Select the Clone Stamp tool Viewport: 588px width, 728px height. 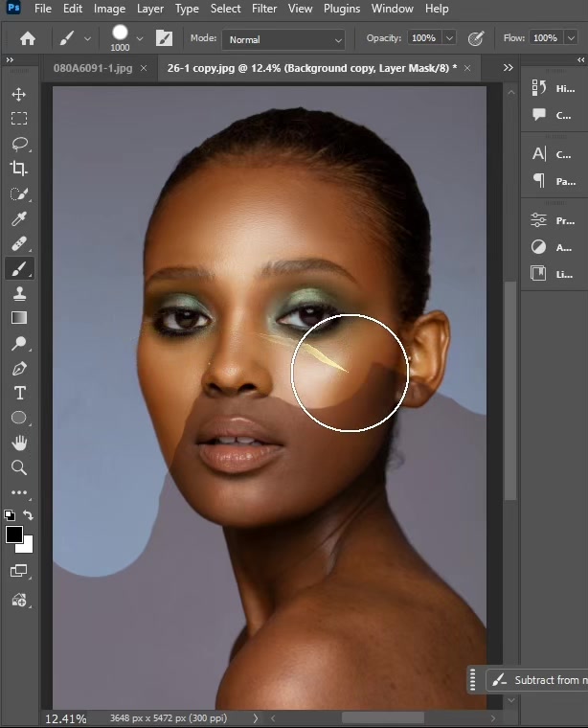tap(19, 293)
